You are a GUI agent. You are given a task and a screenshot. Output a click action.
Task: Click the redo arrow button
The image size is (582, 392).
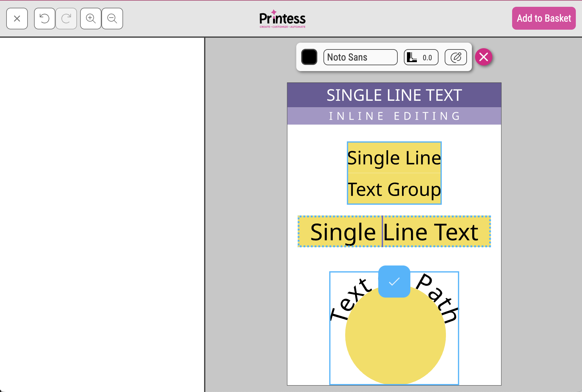(x=66, y=19)
